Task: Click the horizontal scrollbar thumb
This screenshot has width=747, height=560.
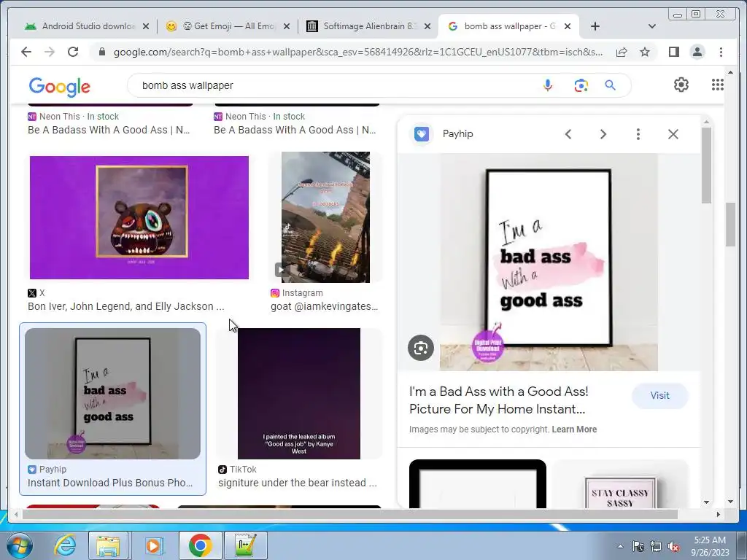Action: coord(350,514)
